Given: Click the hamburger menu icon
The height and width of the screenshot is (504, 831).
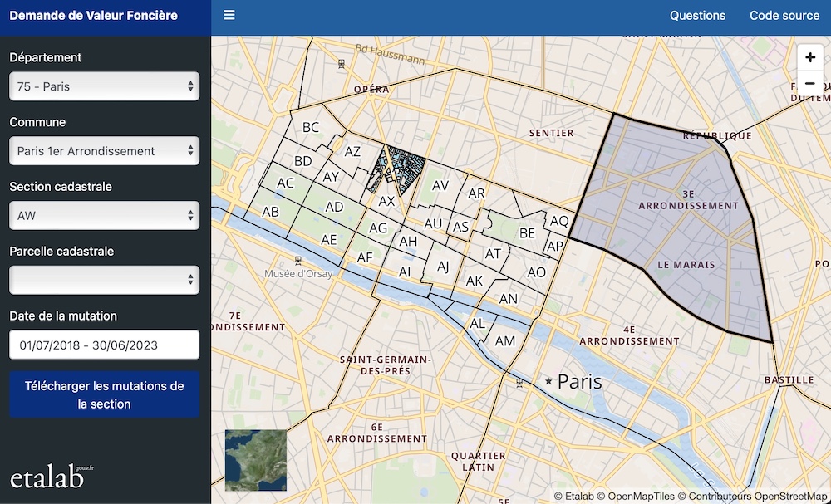Looking at the screenshot, I should (x=229, y=15).
